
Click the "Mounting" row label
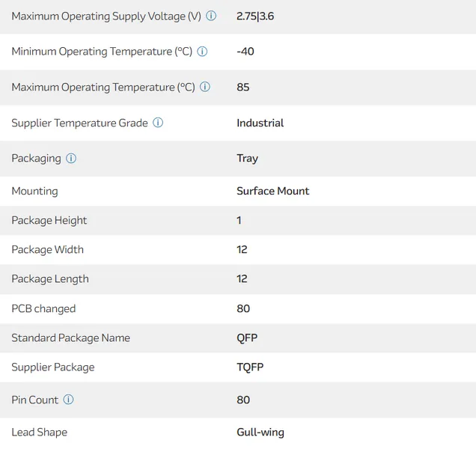(x=34, y=191)
